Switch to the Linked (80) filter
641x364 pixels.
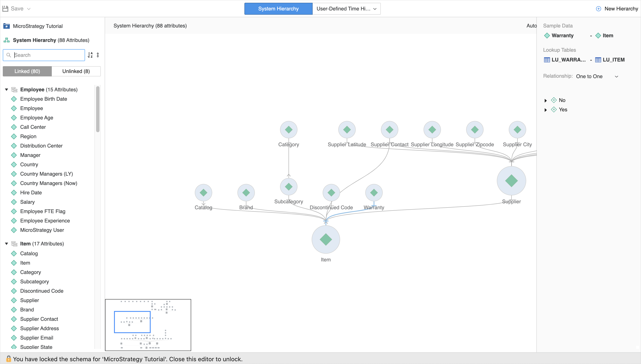(x=27, y=71)
